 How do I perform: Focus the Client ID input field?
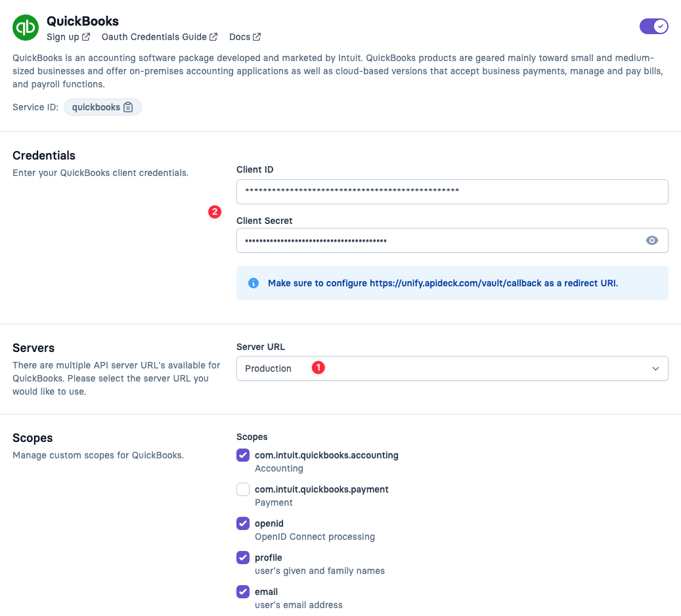(452, 192)
